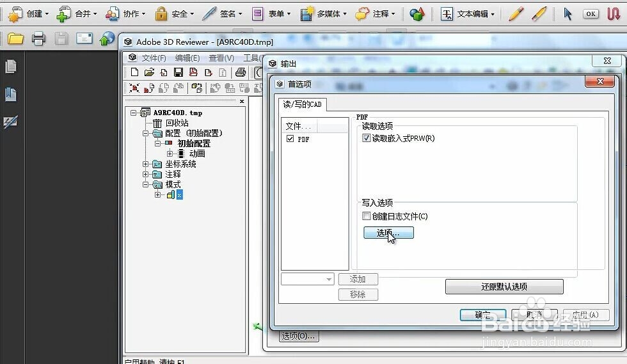Expand the 坐标系统 tree node
Screen dimensions: 627x364
[146, 164]
